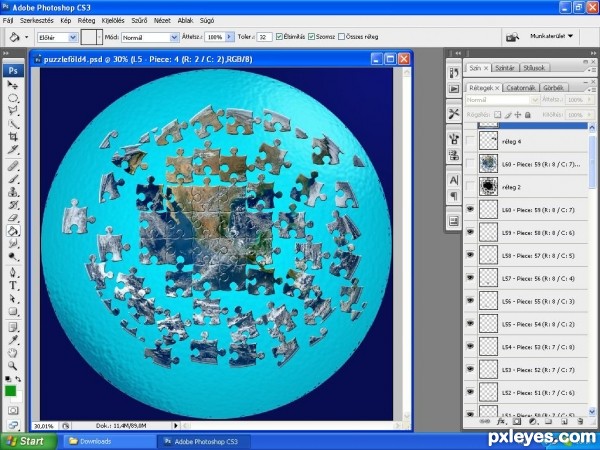Screen dimensions: 600x450
Task: Select the Zoom tool
Action: [13, 366]
